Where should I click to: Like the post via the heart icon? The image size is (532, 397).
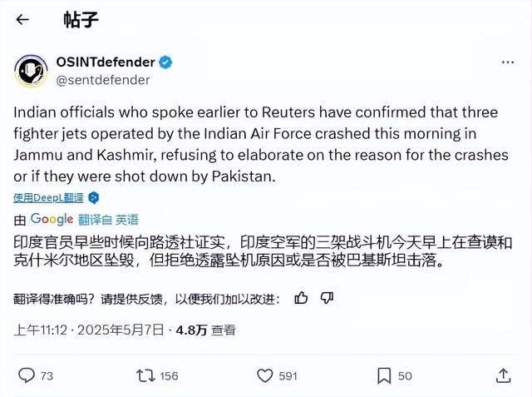264,376
